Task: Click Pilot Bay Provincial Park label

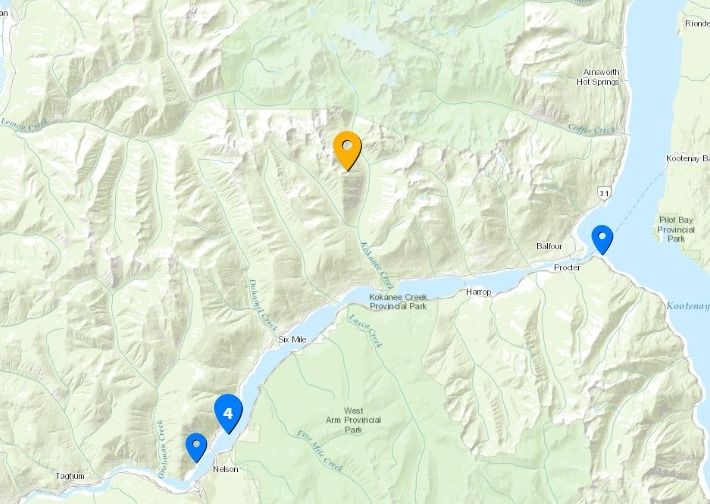Action: tap(676, 229)
